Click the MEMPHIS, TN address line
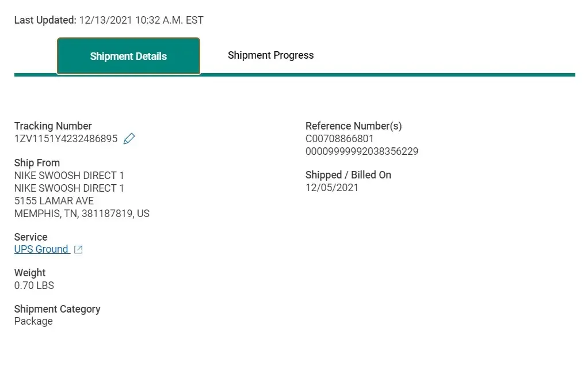 click(x=82, y=214)
